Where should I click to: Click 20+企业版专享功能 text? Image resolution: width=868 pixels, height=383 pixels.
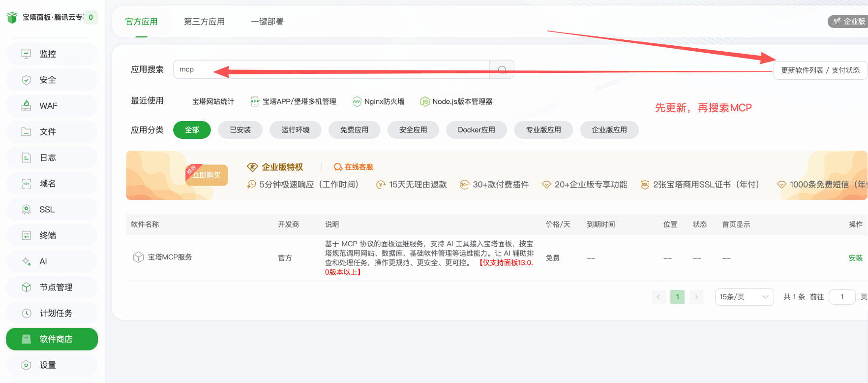pos(591,185)
